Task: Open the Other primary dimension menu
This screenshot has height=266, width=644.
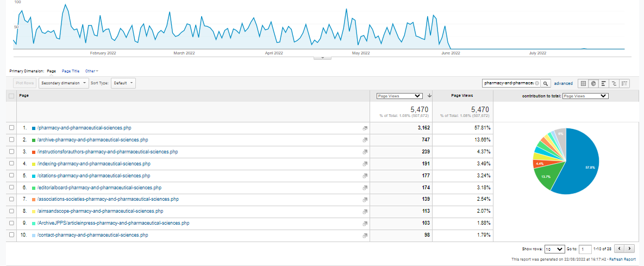Action: coord(91,71)
